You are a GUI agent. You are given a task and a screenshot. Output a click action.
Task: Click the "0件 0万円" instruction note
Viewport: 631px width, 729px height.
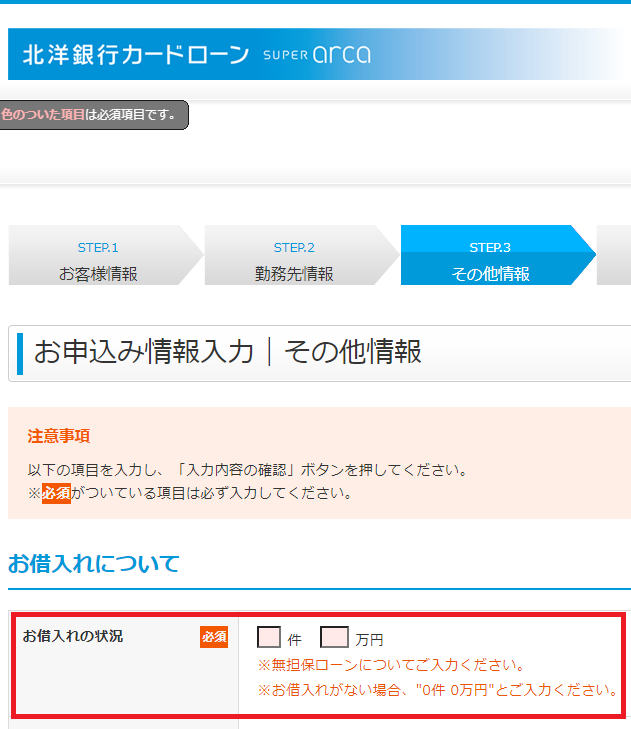point(438,690)
